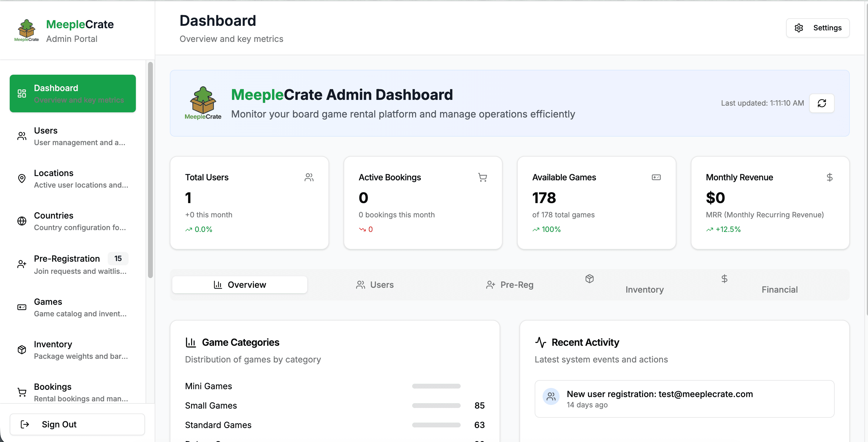Click the MeepleCrate logo in the banner
This screenshot has height=442, width=868.
203,103
